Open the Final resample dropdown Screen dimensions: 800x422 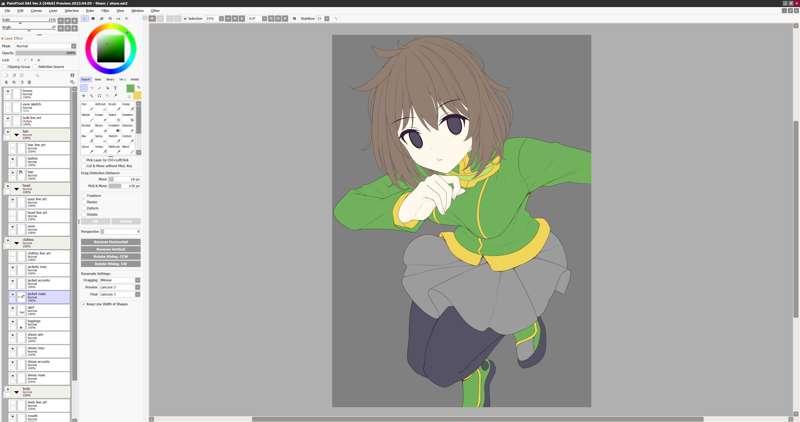pyautogui.click(x=119, y=294)
